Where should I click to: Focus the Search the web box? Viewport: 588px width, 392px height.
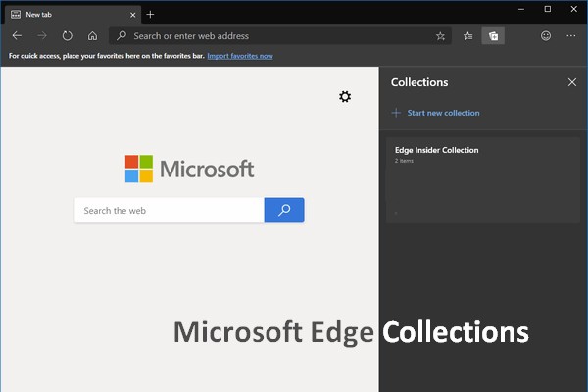tap(170, 211)
